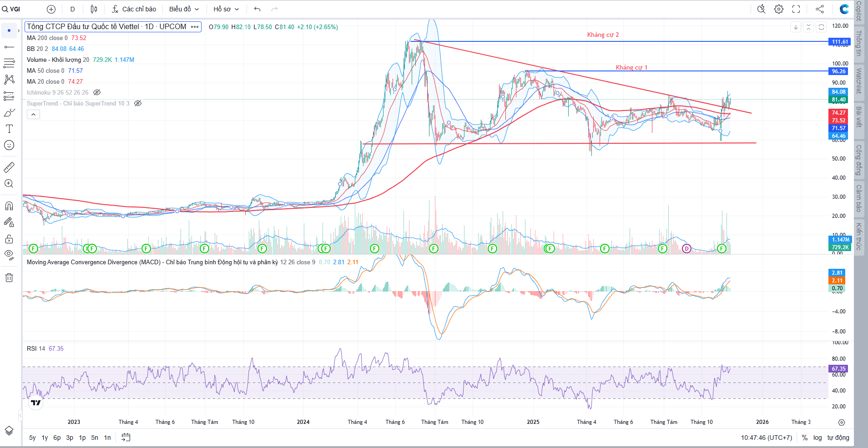
Task: Select the 'Kháng cự 1' chart label
Action: (631, 67)
